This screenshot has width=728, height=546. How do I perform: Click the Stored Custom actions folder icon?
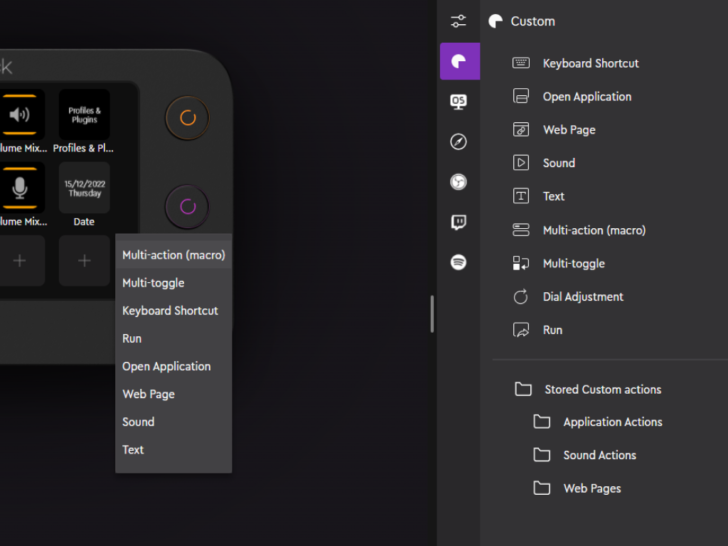[x=523, y=389]
